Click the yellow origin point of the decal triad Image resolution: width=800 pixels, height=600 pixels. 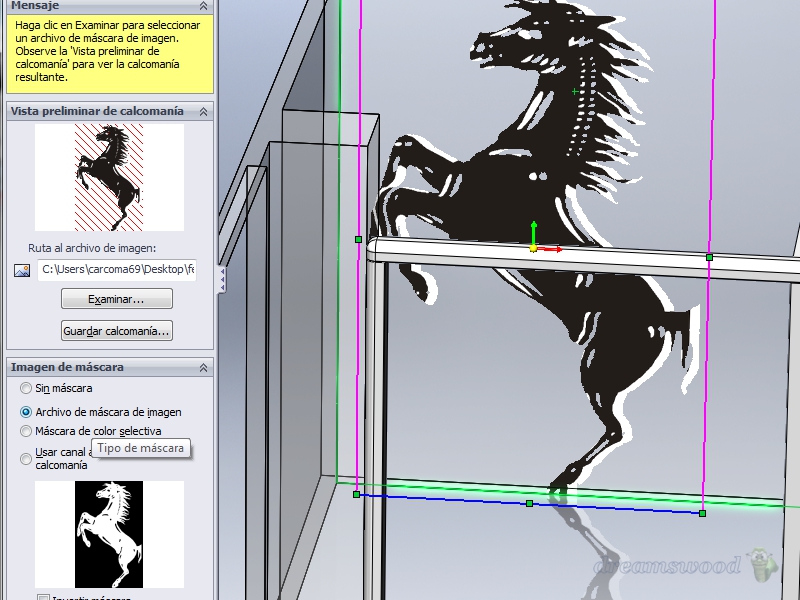[533, 249]
